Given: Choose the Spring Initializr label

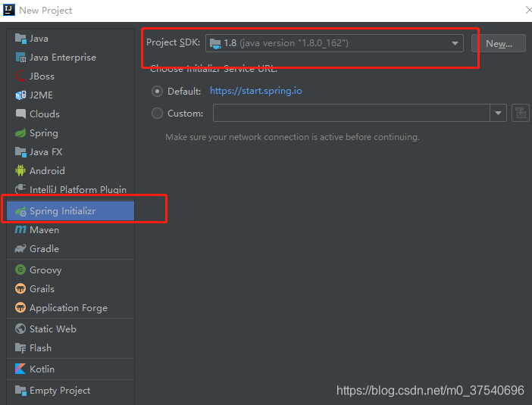Looking at the screenshot, I should (62, 211).
